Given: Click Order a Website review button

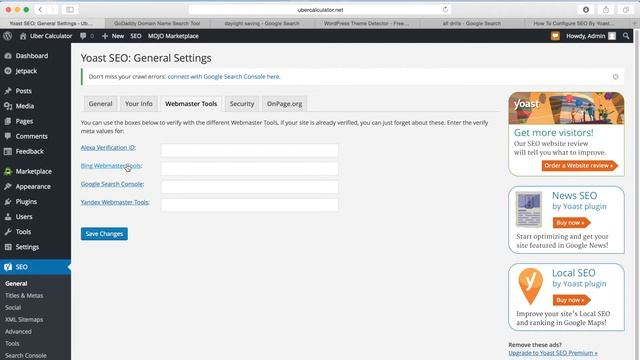Looking at the screenshot, I should coord(580,165).
